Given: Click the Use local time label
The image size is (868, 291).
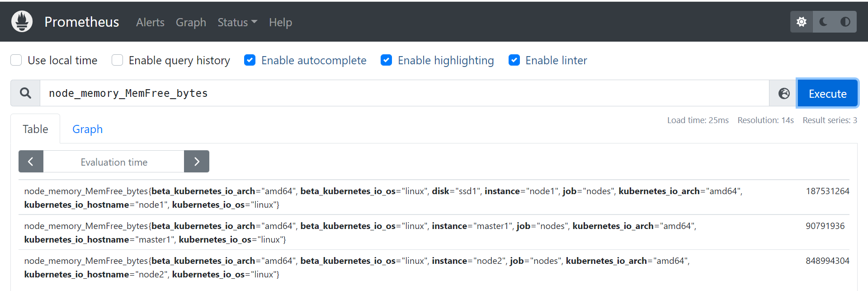Looking at the screenshot, I should 62,60.
